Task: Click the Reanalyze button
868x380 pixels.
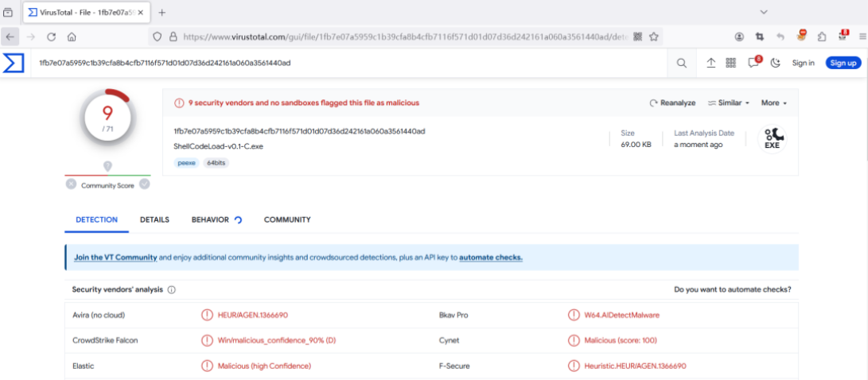Action: click(672, 103)
